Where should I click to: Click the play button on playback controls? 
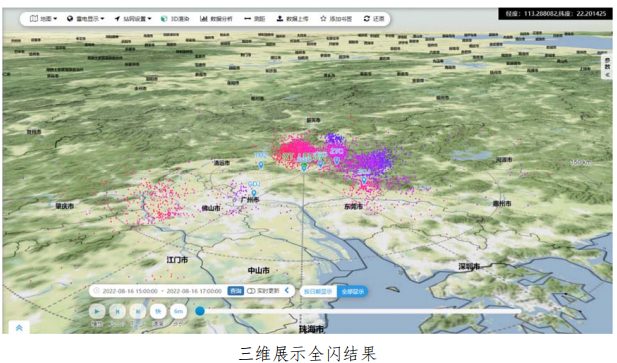click(x=97, y=311)
